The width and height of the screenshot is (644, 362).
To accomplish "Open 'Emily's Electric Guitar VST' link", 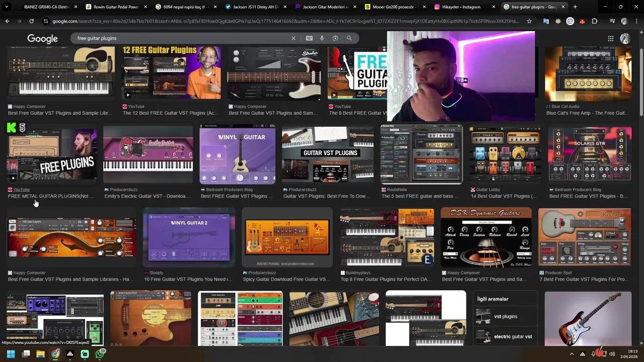I will point(147,196).
